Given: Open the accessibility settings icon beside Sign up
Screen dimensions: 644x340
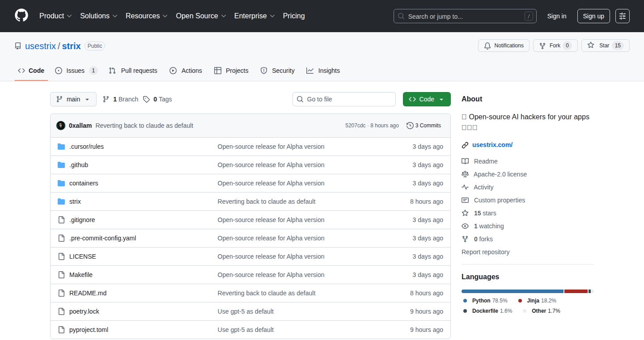Looking at the screenshot, I should point(623,16).
